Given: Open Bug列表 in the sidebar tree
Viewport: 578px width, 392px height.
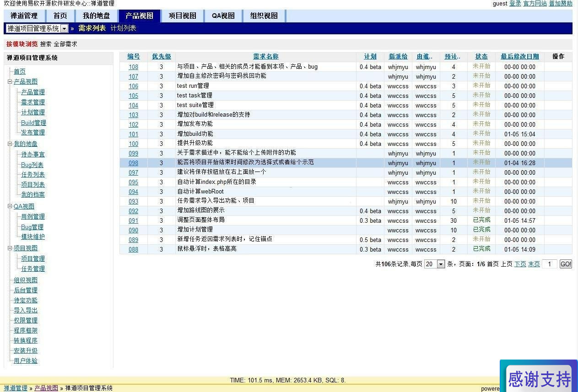Looking at the screenshot, I should click(x=32, y=165).
